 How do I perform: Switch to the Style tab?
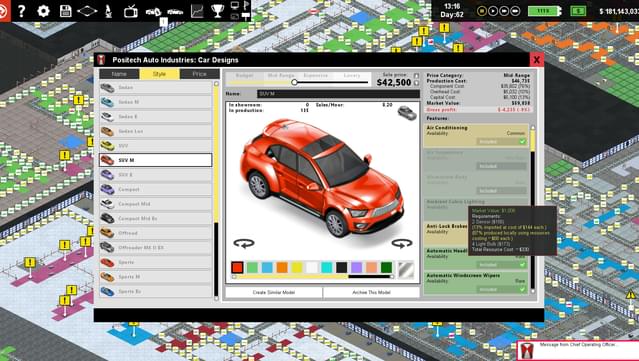point(159,74)
